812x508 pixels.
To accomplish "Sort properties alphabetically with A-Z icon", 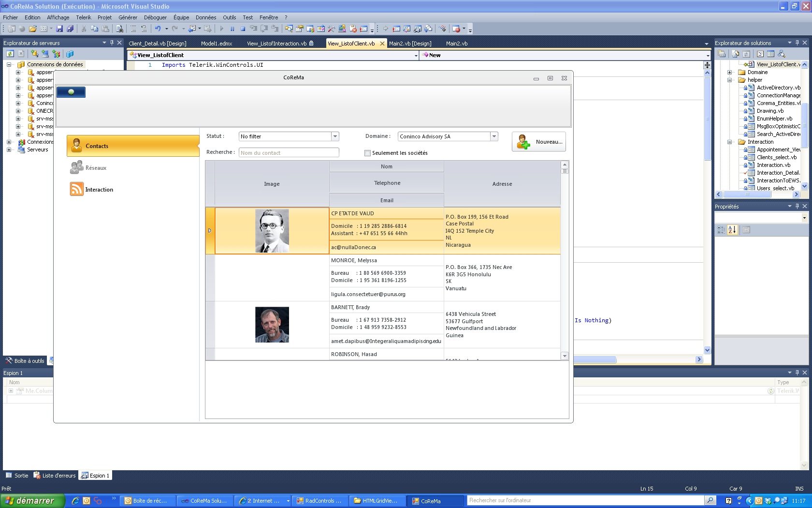I will click(732, 230).
